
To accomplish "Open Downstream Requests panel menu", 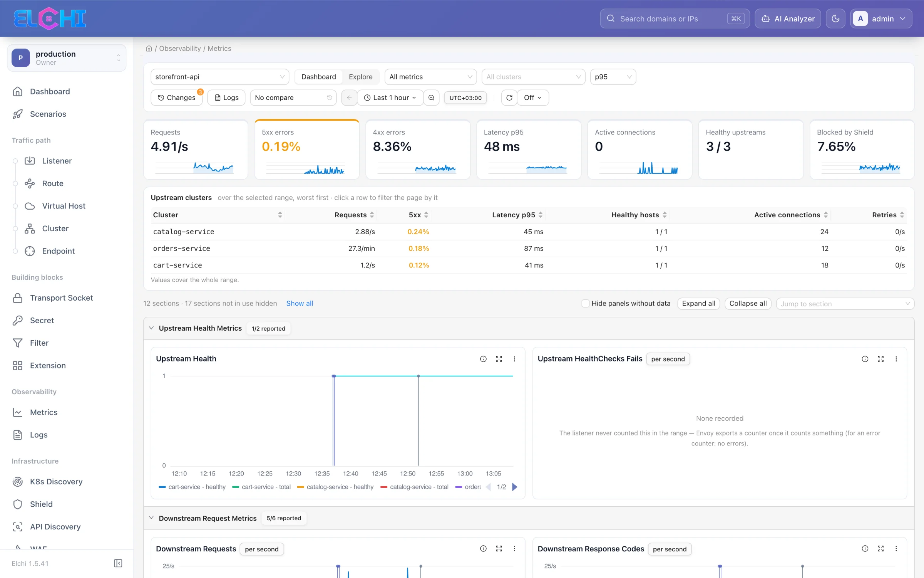I will [514, 548].
